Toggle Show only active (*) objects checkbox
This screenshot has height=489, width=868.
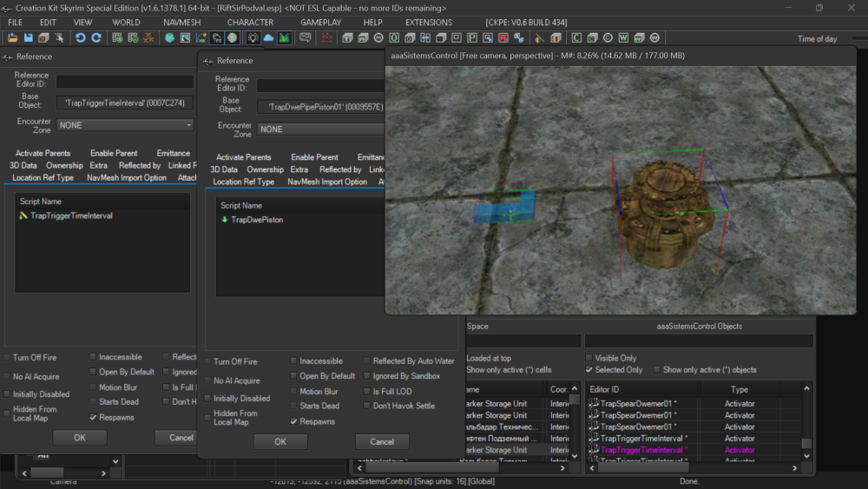(656, 369)
